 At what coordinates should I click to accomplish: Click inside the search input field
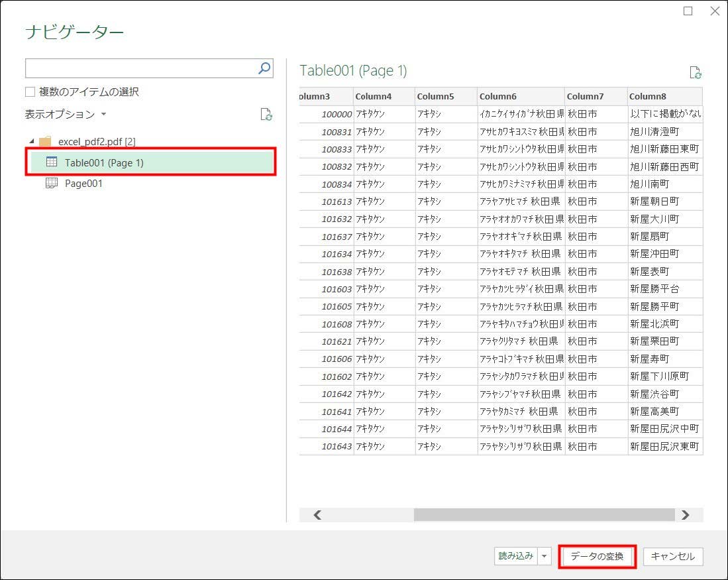coord(139,68)
